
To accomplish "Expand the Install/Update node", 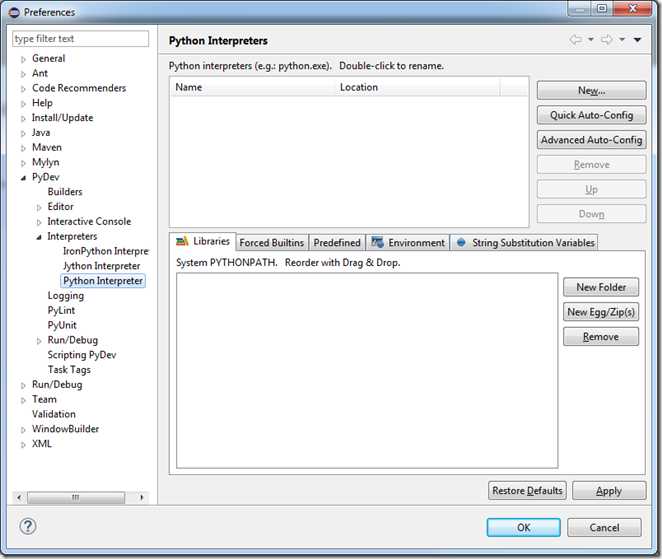I will (x=23, y=119).
